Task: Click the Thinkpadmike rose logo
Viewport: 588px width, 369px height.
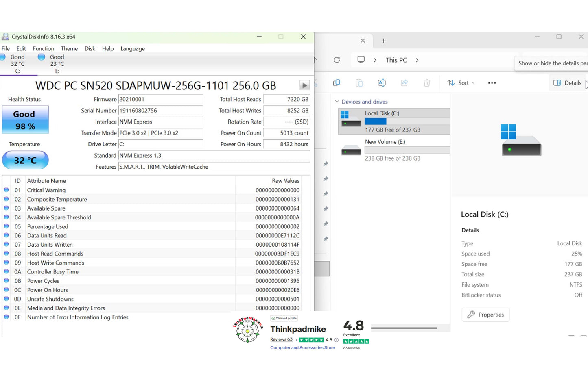Action: click(248, 330)
